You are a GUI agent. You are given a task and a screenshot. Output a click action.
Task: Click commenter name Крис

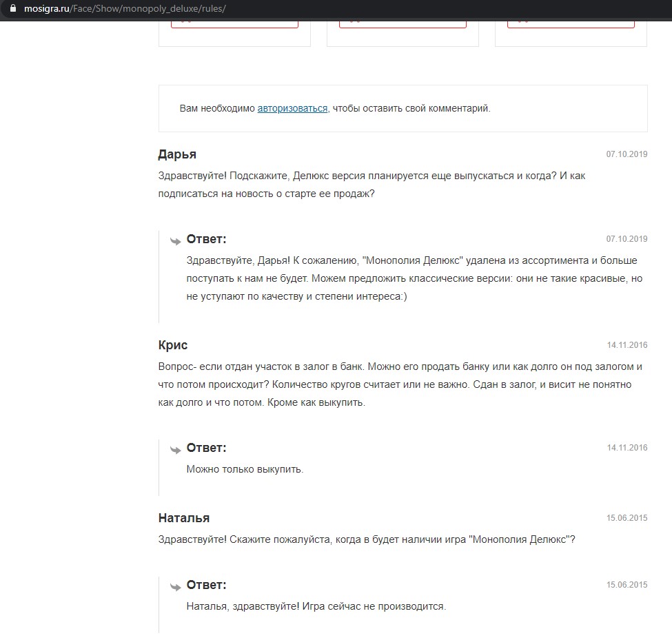(173, 345)
